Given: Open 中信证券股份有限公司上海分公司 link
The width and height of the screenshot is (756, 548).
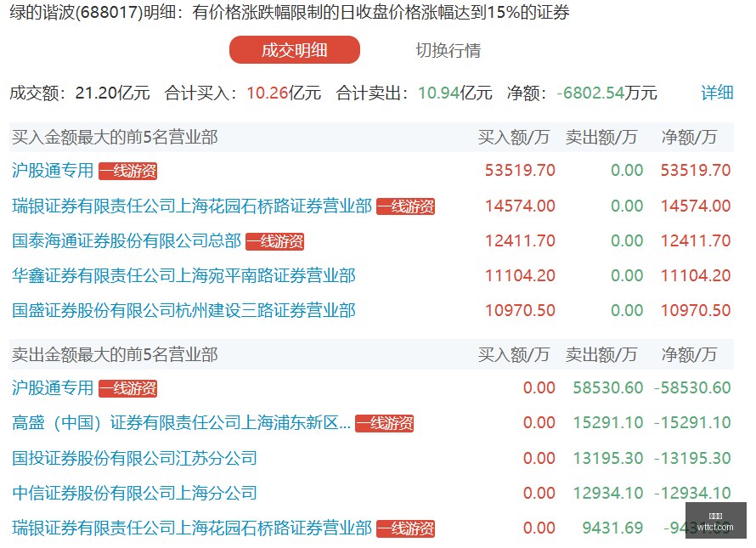Looking at the screenshot, I should (x=134, y=493).
